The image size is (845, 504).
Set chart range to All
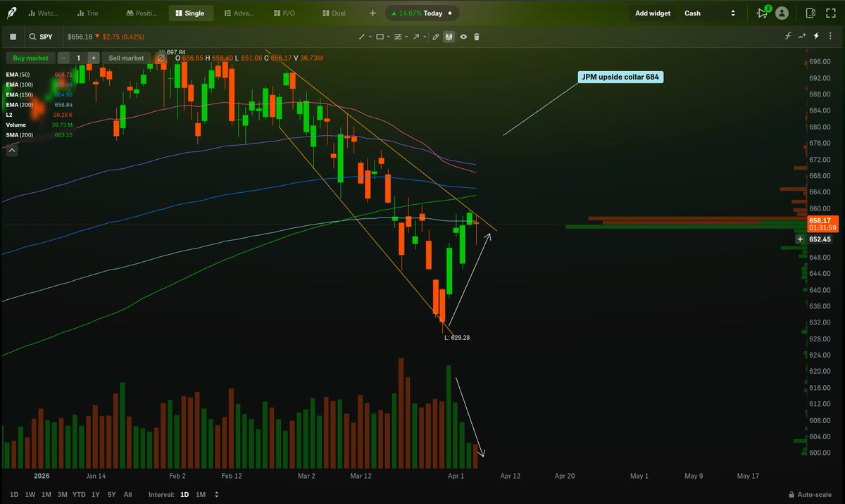[x=127, y=495]
